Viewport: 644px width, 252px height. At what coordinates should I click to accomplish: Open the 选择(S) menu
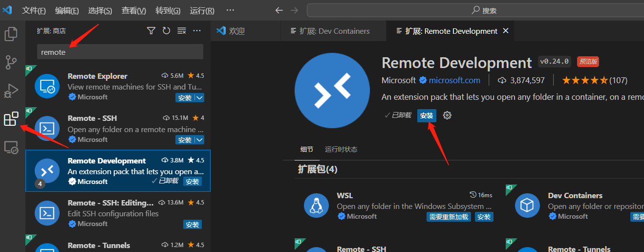point(100,11)
